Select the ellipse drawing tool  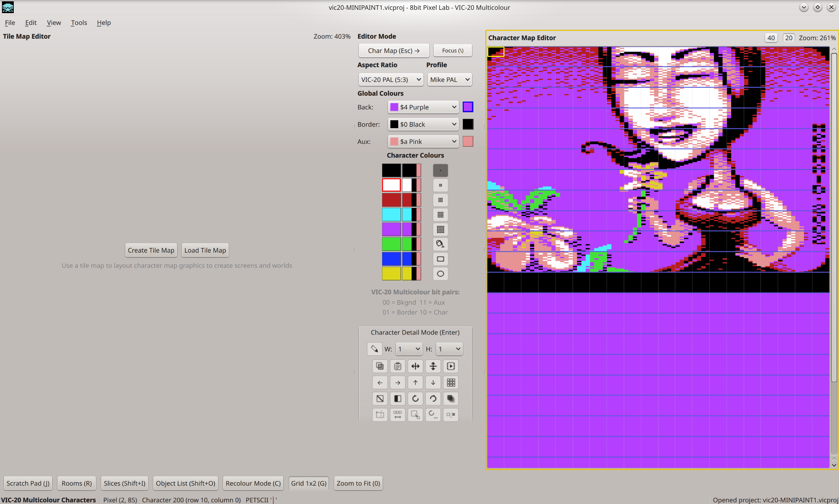coord(440,274)
